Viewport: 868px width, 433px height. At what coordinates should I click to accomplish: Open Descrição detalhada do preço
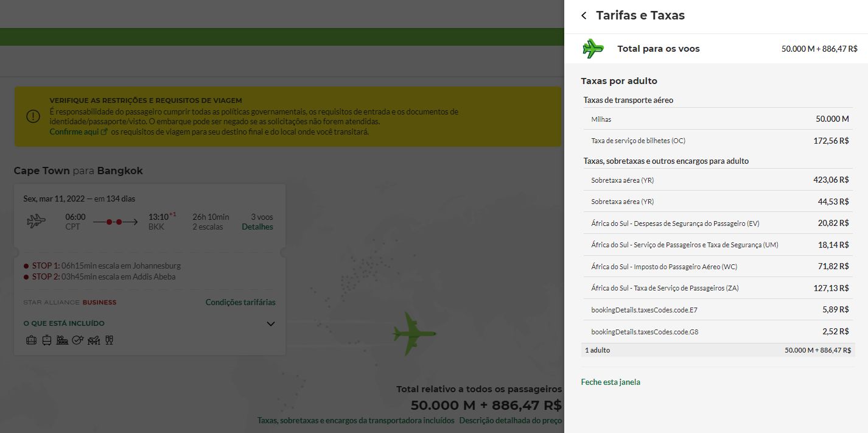pyautogui.click(x=511, y=420)
